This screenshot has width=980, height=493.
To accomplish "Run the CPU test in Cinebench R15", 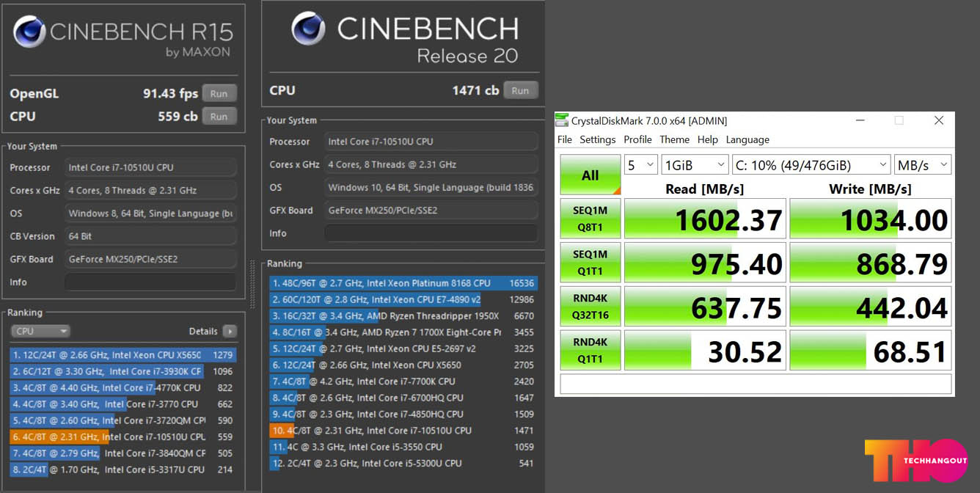I will tap(219, 116).
